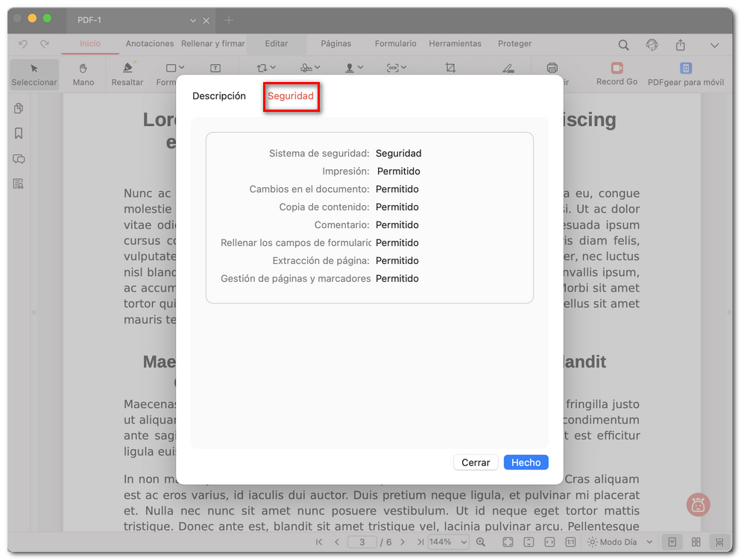The image size is (741, 560).
Task: Open the comments panel in the sidebar
Action: [x=19, y=159]
